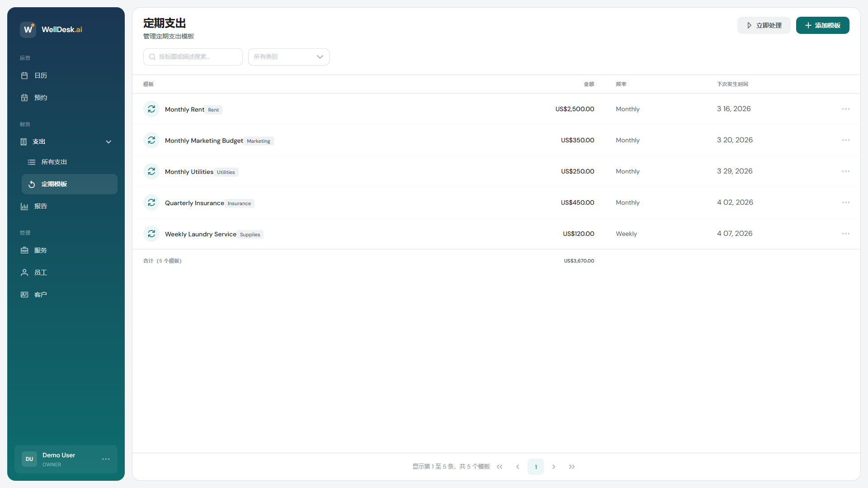Click the recurring icon beside Monthly Rent
This screenshot has height=488, width=868.
click(151, 109)
